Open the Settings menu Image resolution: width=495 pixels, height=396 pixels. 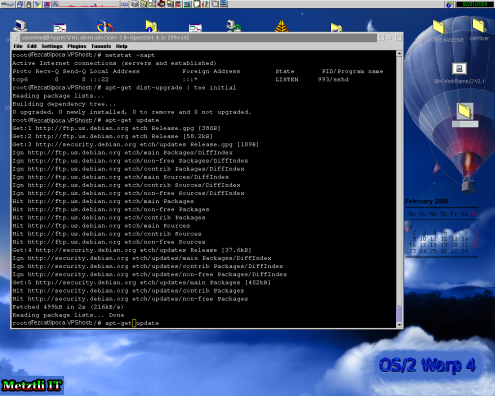tap(52, 46)
